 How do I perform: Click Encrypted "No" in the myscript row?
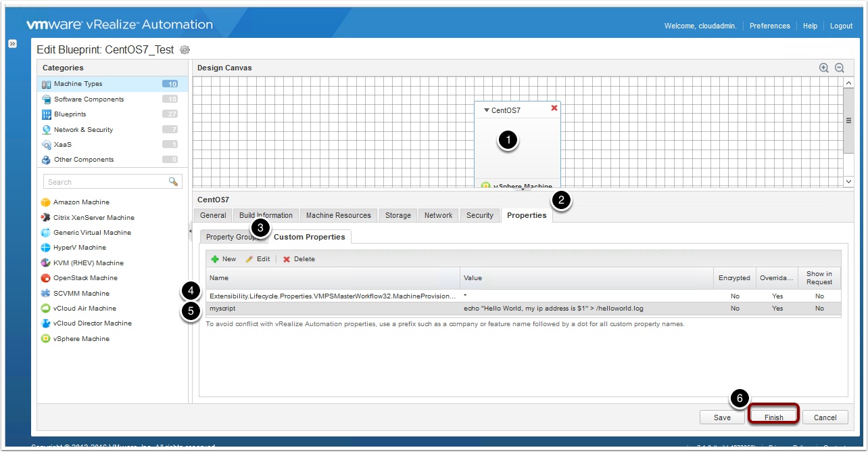(735, 309)
